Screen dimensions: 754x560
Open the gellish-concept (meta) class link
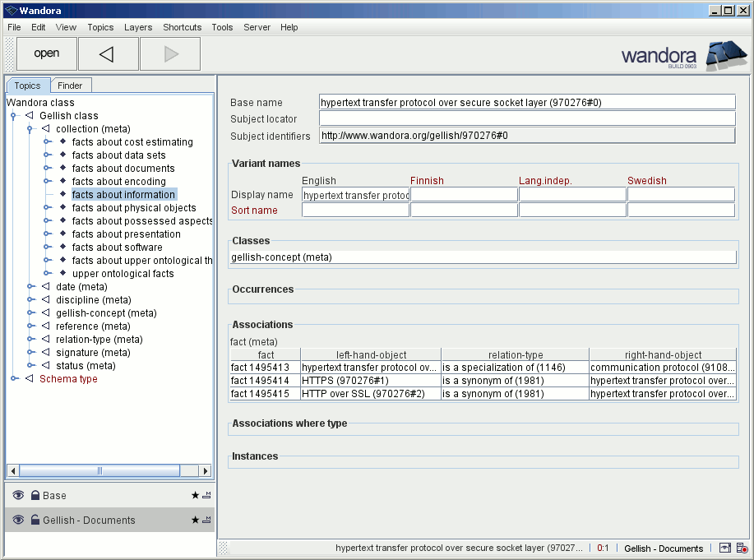click(x=281, y=257)
